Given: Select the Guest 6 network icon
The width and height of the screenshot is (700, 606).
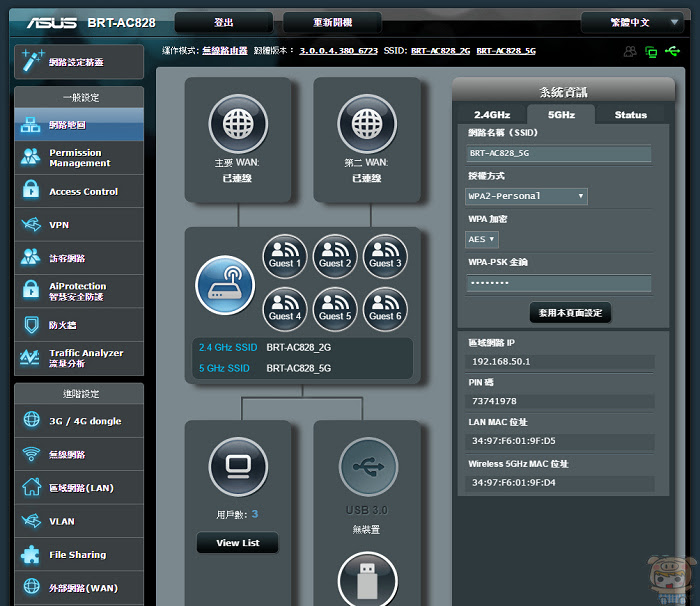Looking at the screenshot, I should (385, 309).
